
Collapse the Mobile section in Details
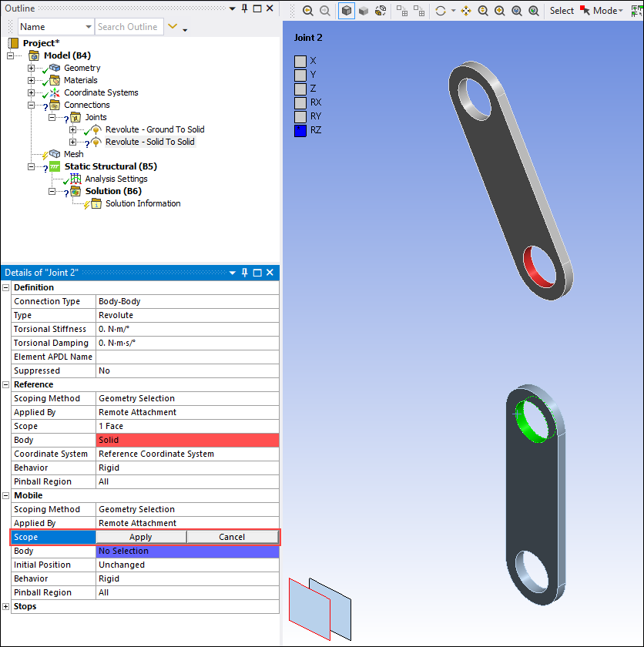5,495
